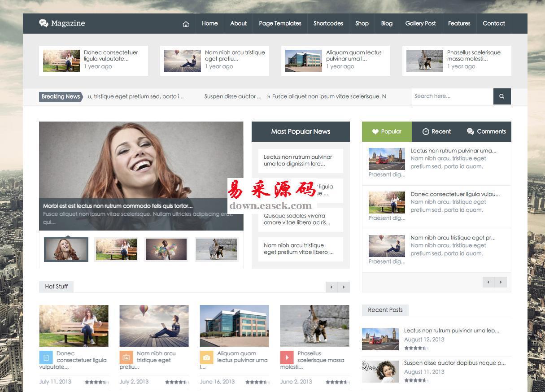Select the Popular tab

(x=387, y=131)
